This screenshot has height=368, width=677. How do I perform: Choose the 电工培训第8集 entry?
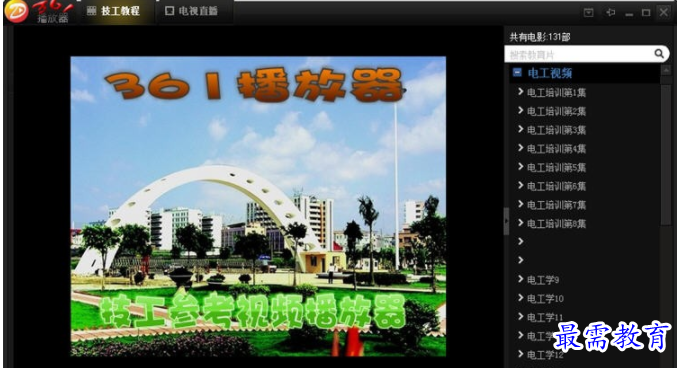point(556,224)
